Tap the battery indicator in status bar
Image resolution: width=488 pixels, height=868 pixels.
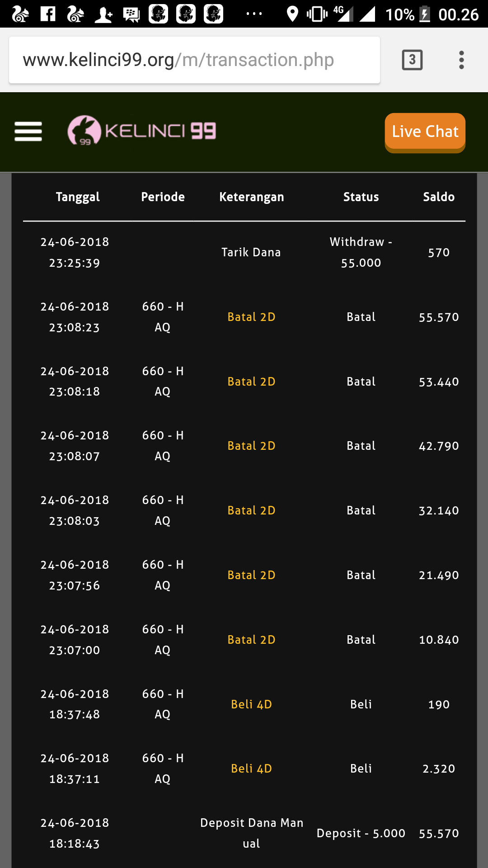coord(425,14)
